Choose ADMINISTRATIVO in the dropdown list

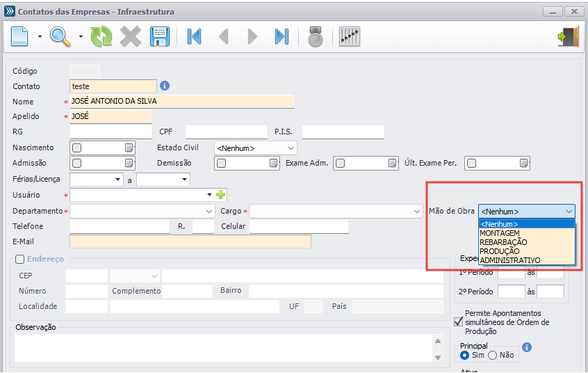coord(509,260)
